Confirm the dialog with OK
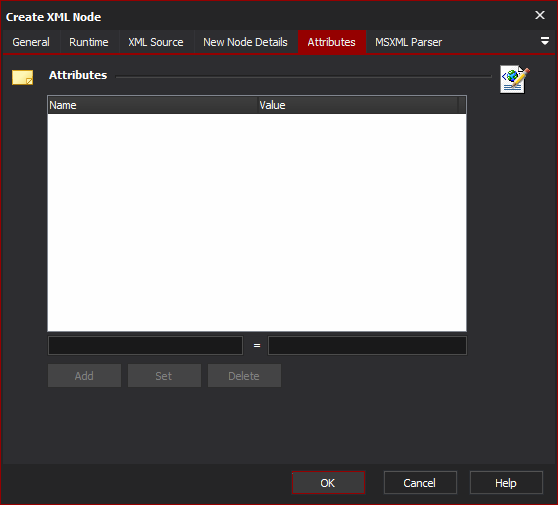 coord(328,483)
